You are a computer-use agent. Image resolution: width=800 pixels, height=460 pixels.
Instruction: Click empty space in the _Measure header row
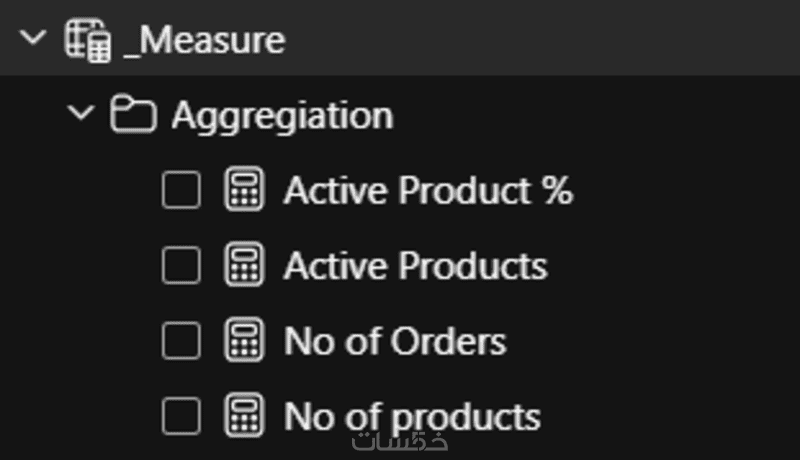pyautogui.click(x=550, y=40)
